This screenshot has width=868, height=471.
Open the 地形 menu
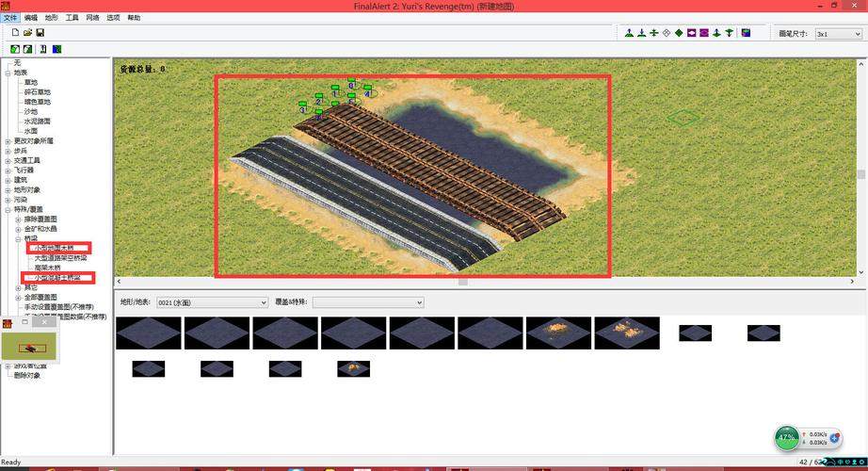(x=52, y=18)
